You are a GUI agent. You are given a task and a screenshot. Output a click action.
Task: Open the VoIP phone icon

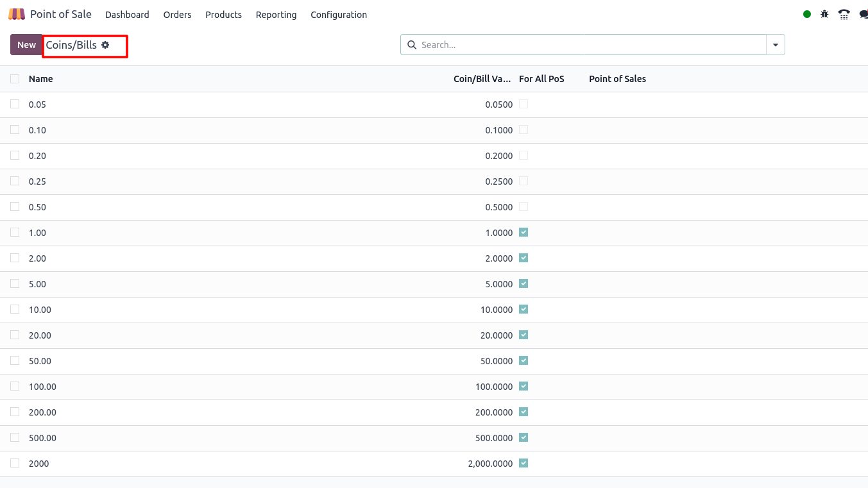[844, 14]
